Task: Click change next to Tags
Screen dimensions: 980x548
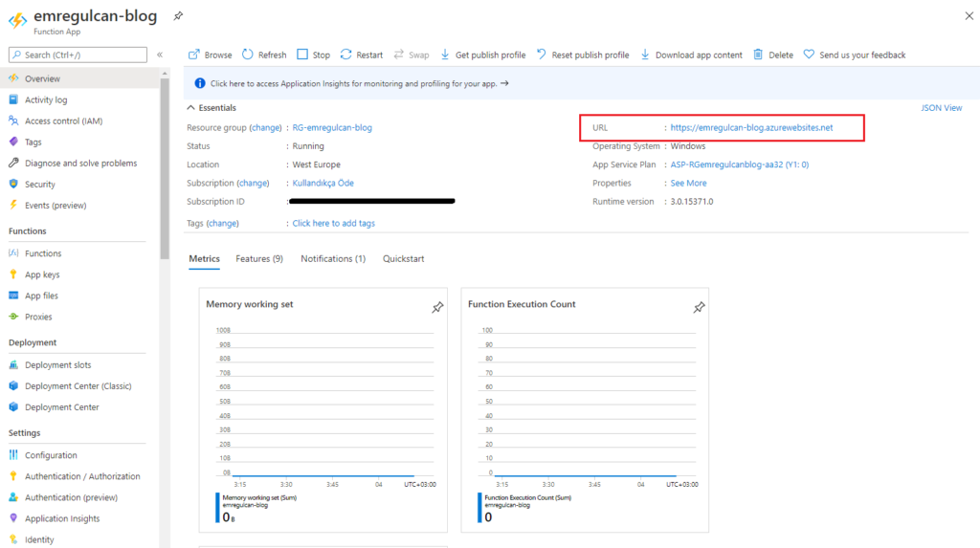Action: click(222, 223)
